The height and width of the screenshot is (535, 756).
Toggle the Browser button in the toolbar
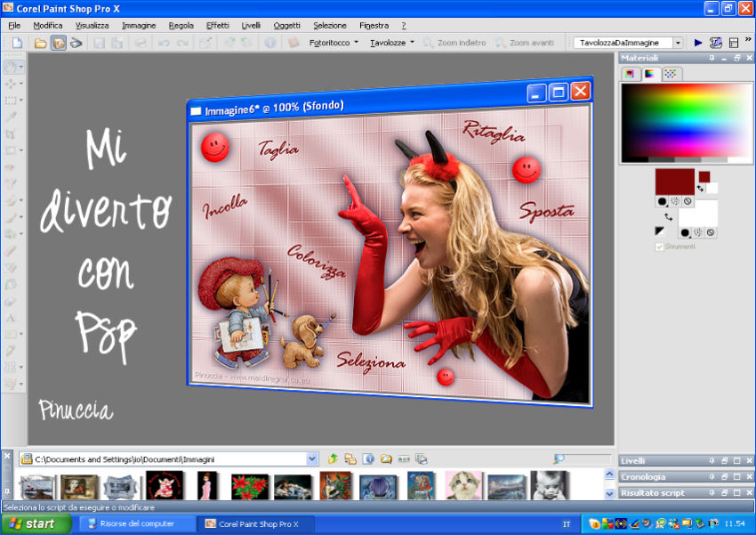pos(59,43)
